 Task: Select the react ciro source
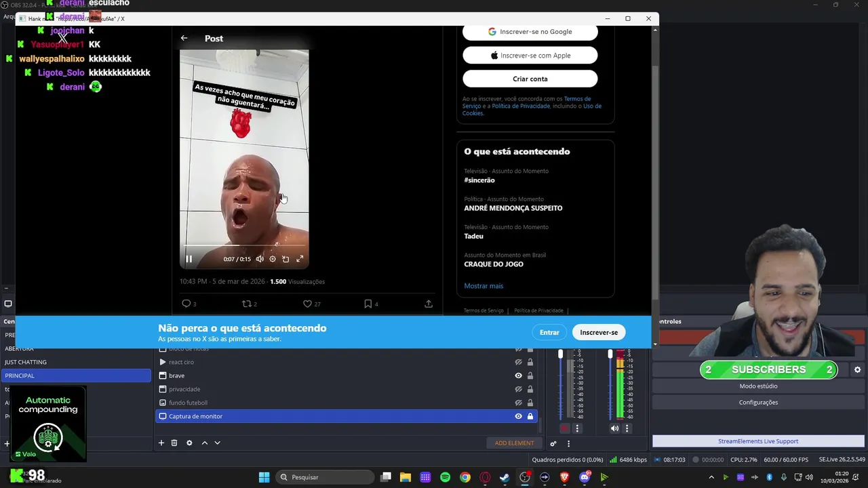point(346,362)
